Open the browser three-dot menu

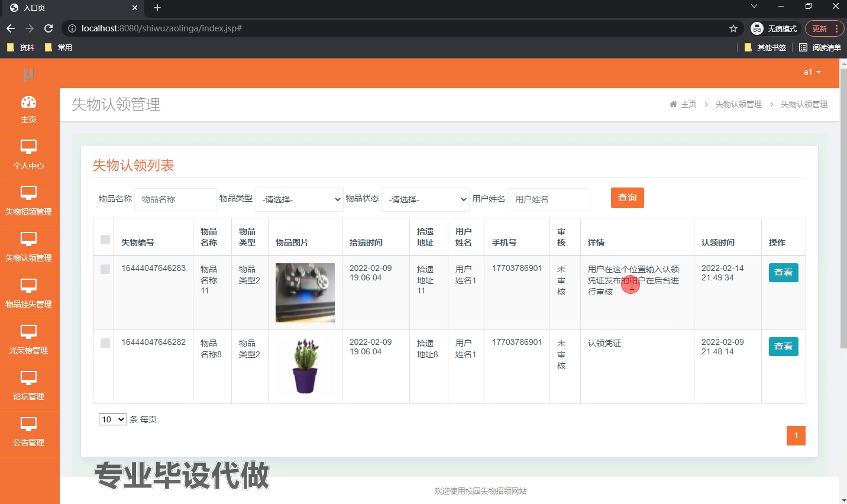(836, 28)
